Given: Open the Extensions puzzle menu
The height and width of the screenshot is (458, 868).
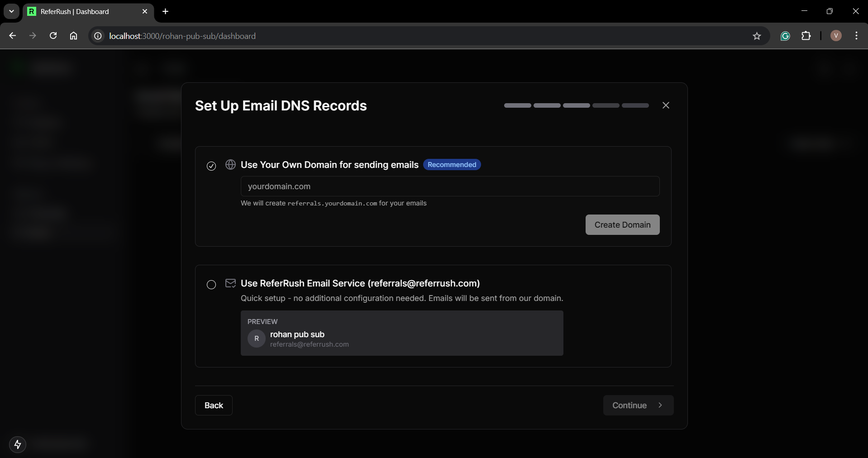Looking at the screenshot, I should coord(806,36).
